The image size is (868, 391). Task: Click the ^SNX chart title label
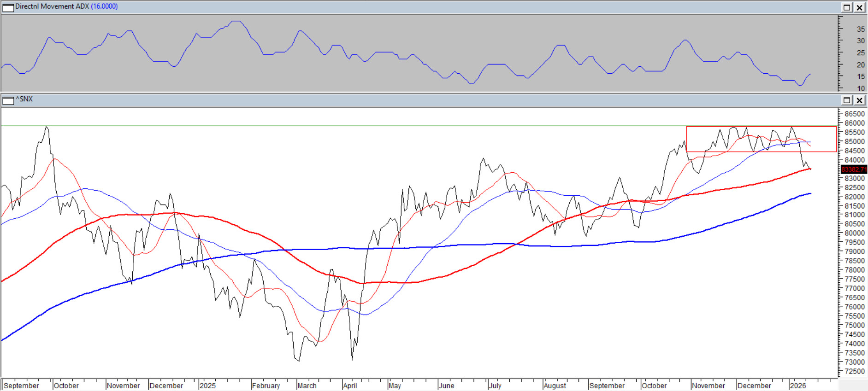(24, 99)
